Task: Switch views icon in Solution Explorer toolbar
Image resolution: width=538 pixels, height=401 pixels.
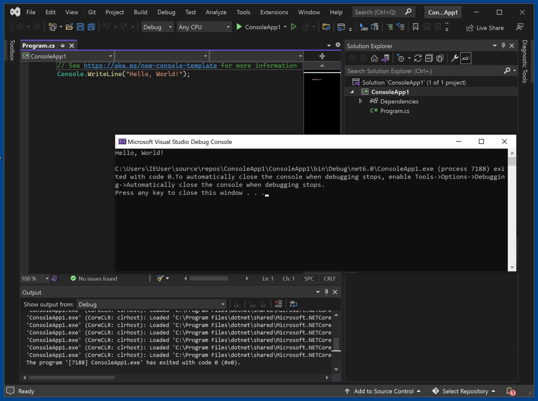Action: click(x=385, y=58)
